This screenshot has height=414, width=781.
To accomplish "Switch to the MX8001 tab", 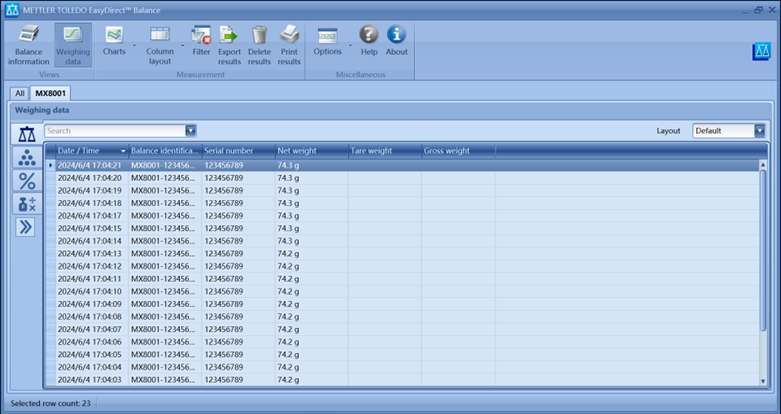I will tap(50, 93).
